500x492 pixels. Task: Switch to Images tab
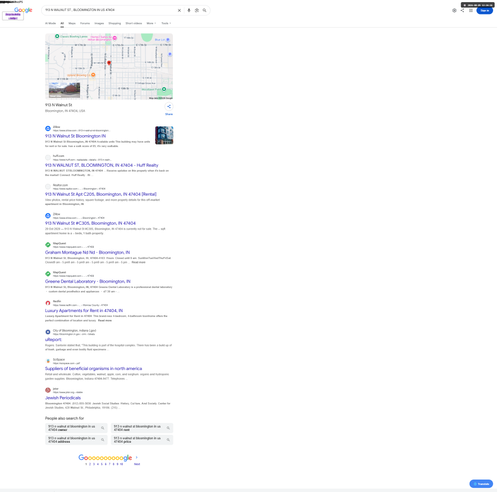(x=99, y=23)
